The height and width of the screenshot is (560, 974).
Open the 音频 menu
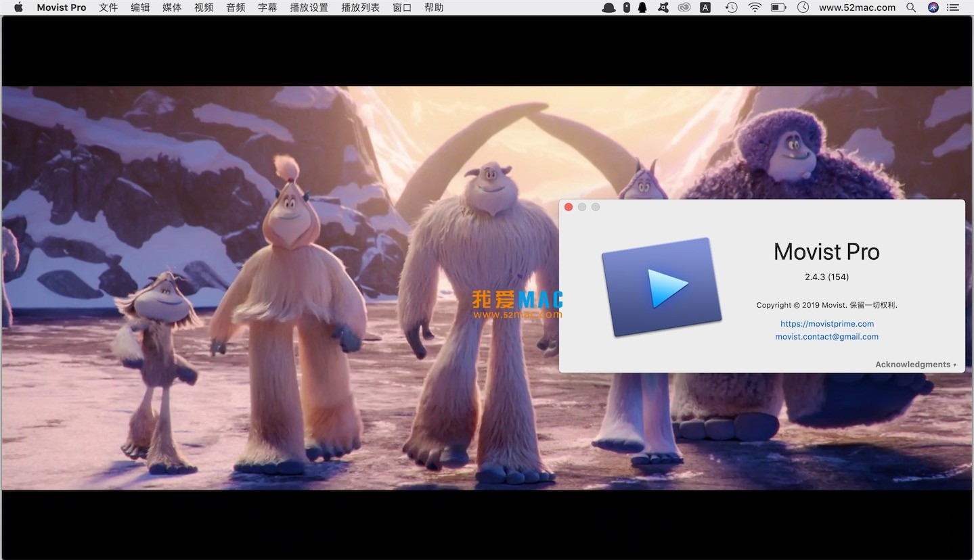[x=236, y=7]
